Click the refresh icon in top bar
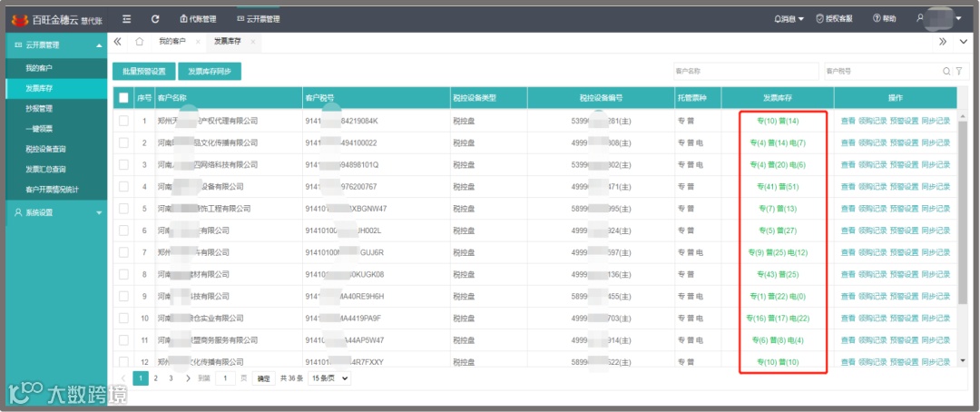Screen dimensions: 980x412 (156, 19)
